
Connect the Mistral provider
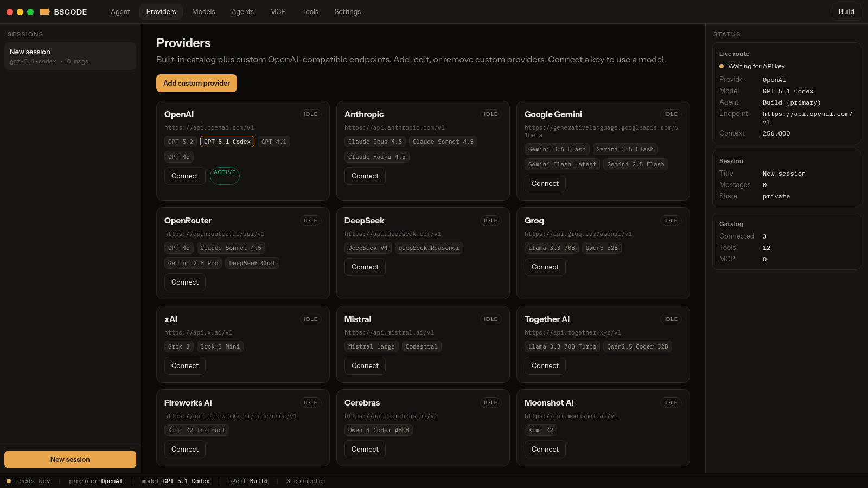[x=365, y=365]
